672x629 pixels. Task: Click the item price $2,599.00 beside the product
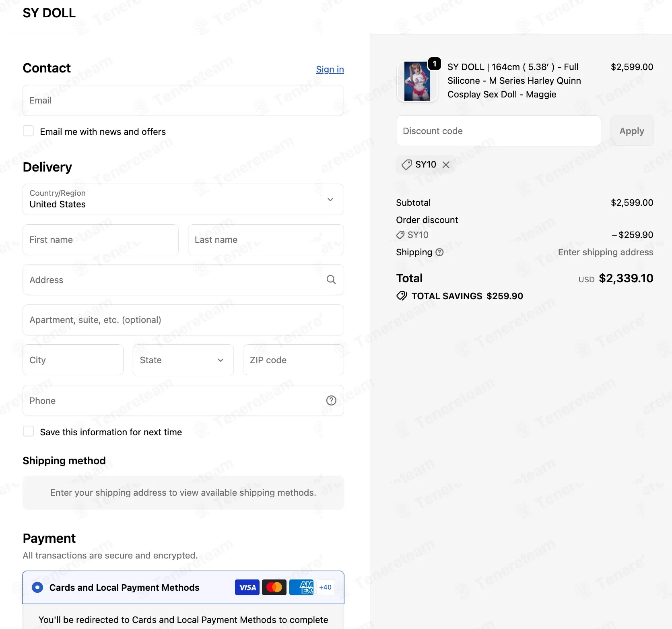tap(632, 67)
